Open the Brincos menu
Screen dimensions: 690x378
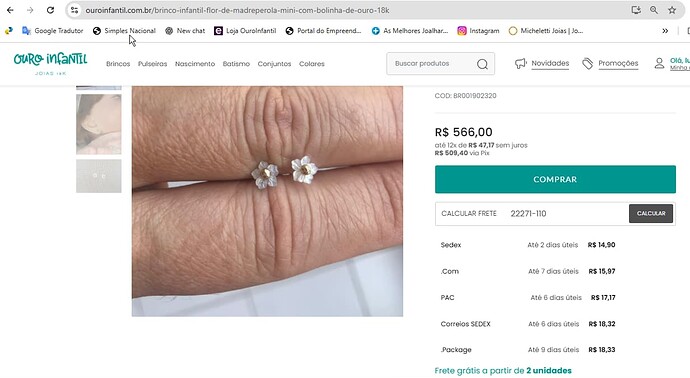point(118,64)
